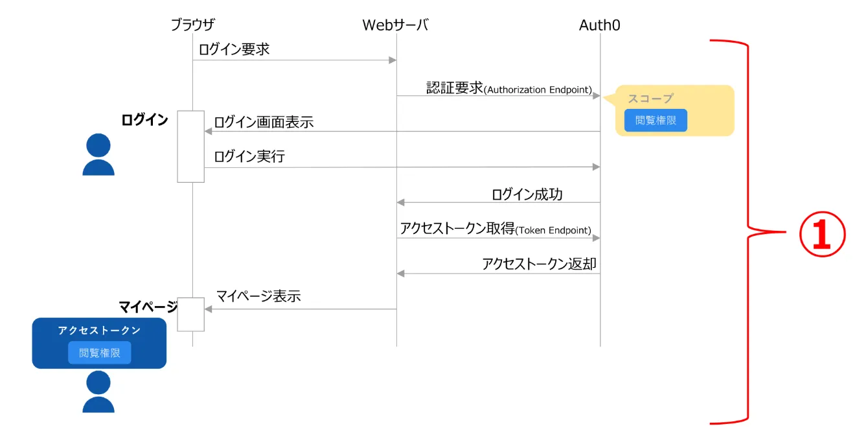Click the ログイン画面表示 message label

tap(264, 122)
